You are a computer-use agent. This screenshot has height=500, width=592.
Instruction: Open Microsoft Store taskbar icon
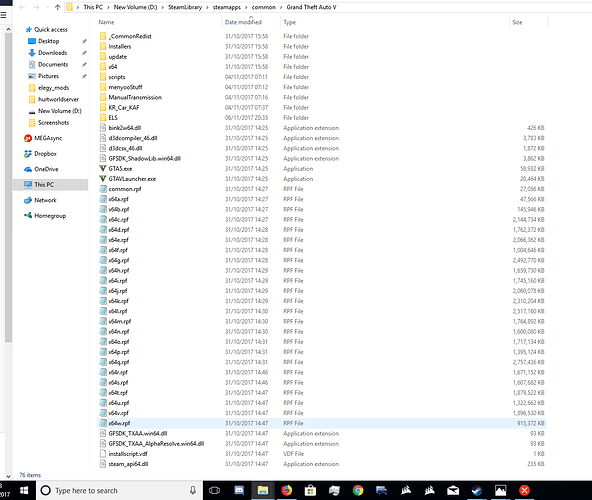(x=310, y=491)
